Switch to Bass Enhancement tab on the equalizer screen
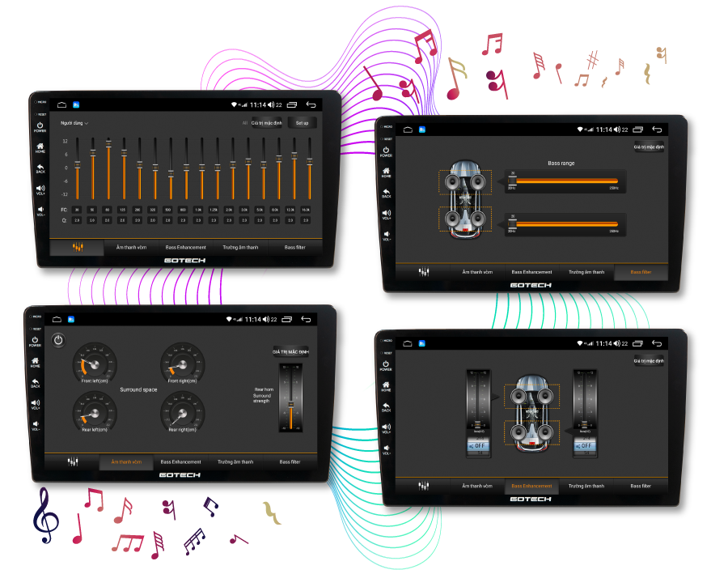This screenshot has height=574, width=728. point(185,247)
